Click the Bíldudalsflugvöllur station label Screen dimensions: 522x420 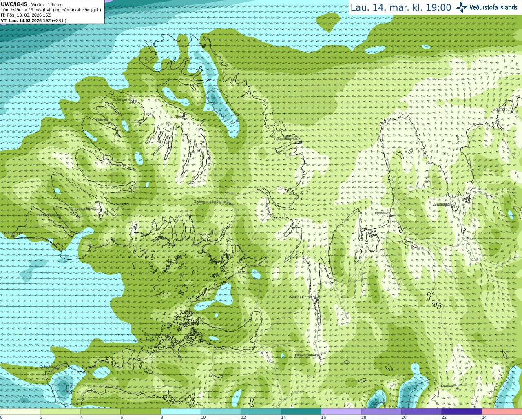(85, 208)
